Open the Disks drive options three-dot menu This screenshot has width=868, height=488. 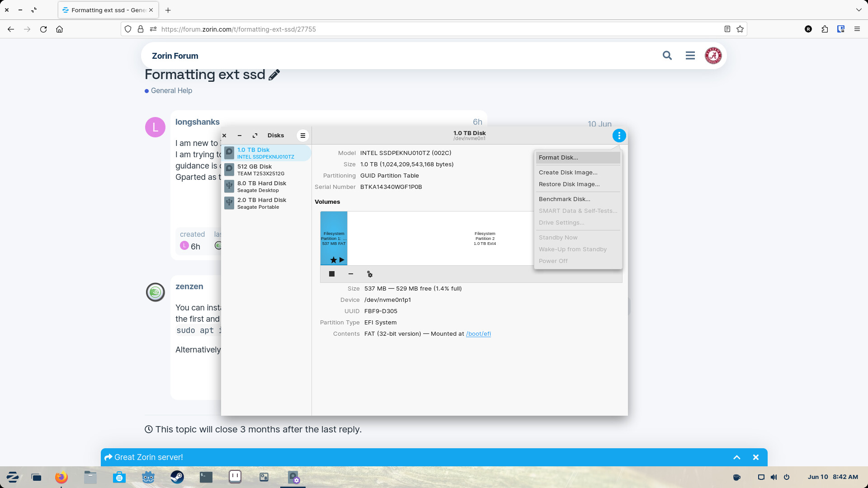(619, 136)
